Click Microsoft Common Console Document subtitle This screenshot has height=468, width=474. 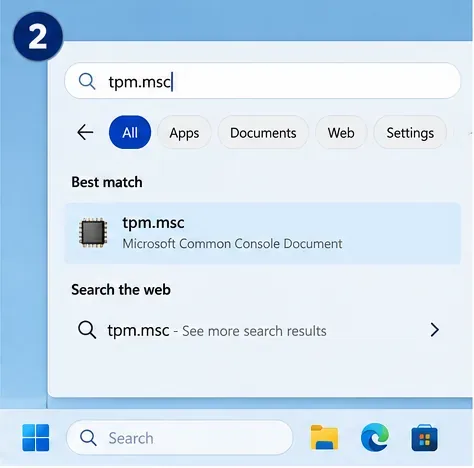pos(232,244)
